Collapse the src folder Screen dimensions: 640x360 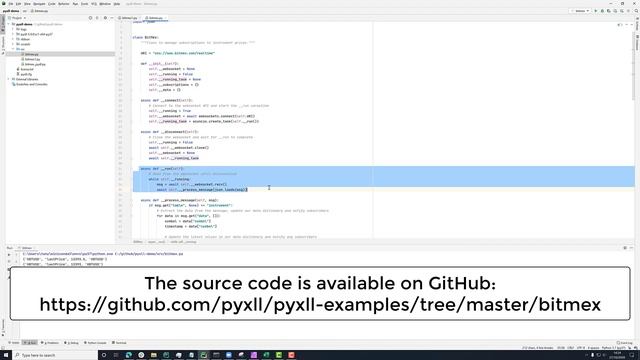click(x=13, y=49)
